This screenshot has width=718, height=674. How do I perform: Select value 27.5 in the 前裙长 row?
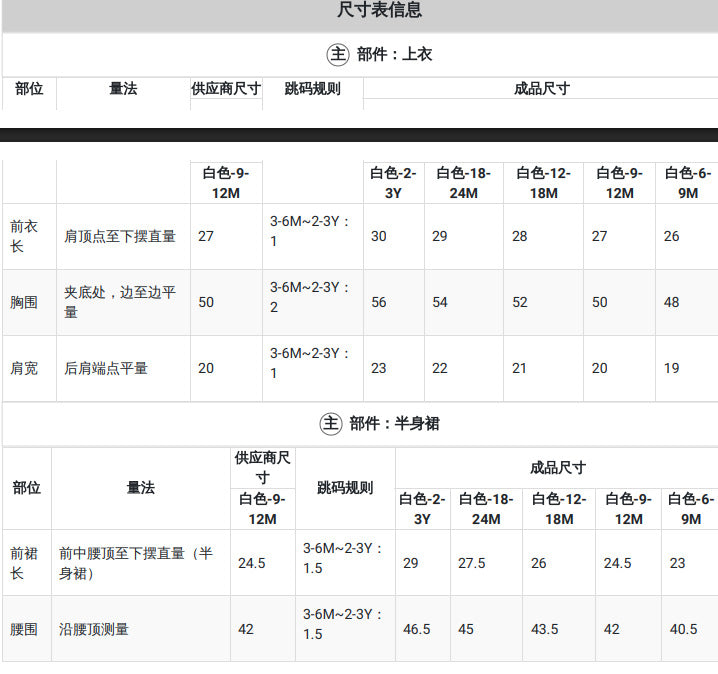click(472, 563)
